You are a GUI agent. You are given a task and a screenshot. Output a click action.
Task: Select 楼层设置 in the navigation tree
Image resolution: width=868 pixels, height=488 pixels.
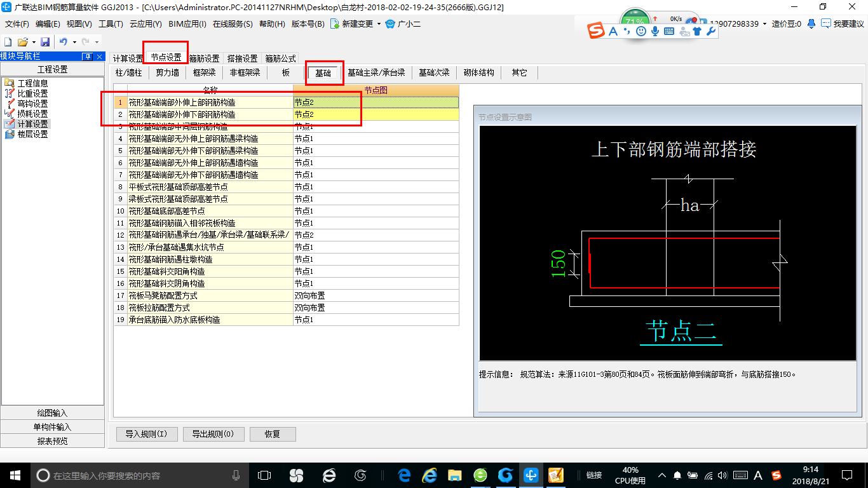coord(32,134)
